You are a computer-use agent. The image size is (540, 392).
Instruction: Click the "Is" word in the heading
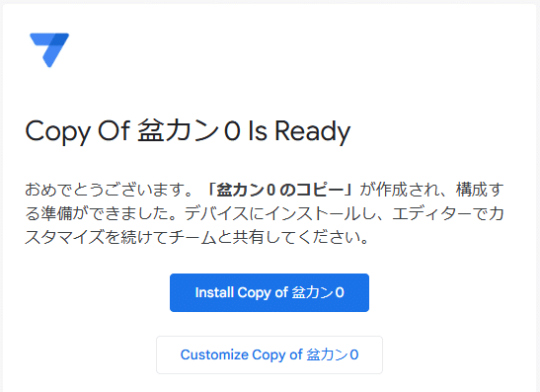coord(258,131)
